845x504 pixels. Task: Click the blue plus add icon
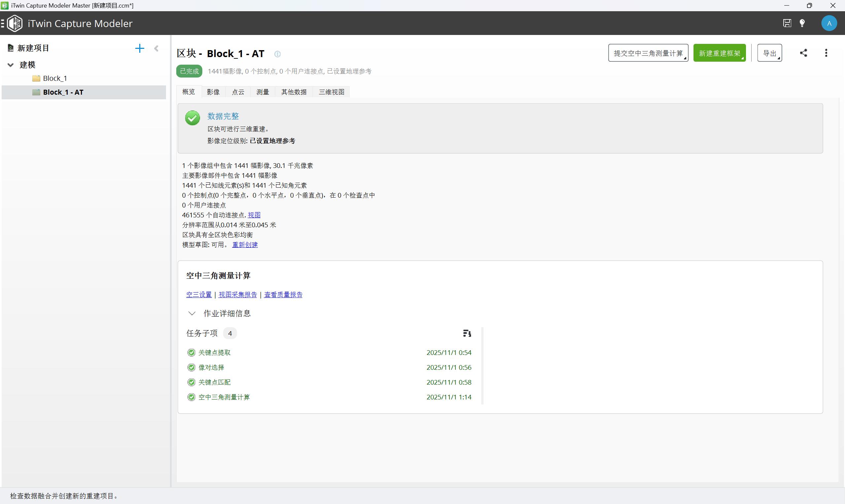point(140,48)
